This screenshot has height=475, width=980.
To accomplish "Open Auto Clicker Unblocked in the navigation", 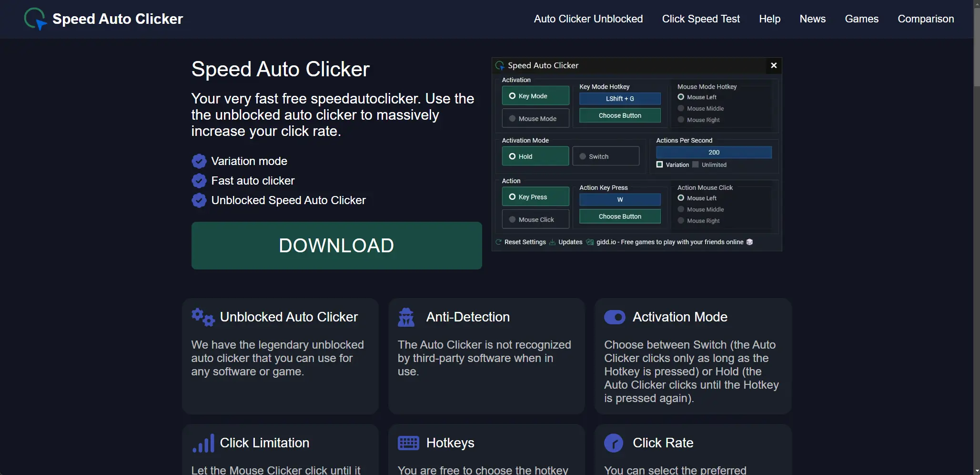I will (x=588, y=19).
